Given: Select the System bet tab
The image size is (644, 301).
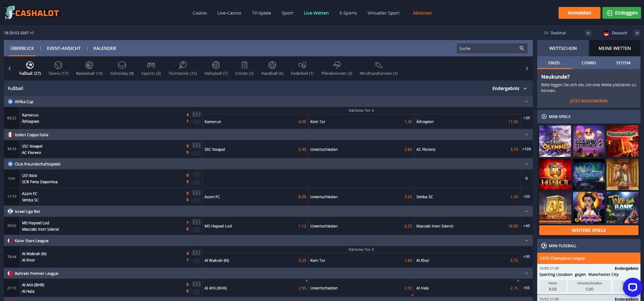Looking at the screenshot, I should click(x=623, y=63).
